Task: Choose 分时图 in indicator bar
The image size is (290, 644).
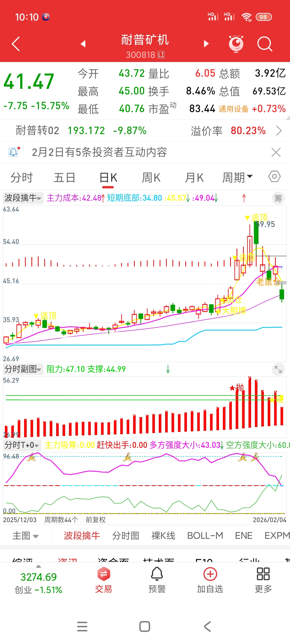Action: click(126, 536)
